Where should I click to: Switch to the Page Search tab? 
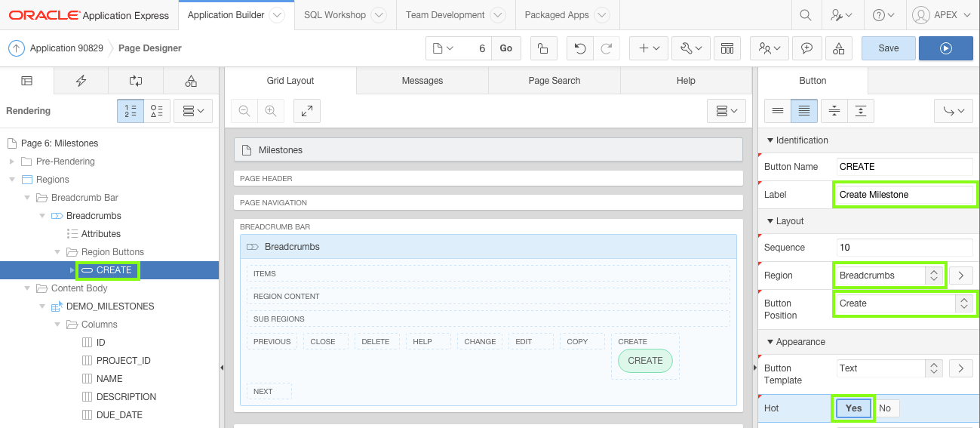(x=554, y=81)
